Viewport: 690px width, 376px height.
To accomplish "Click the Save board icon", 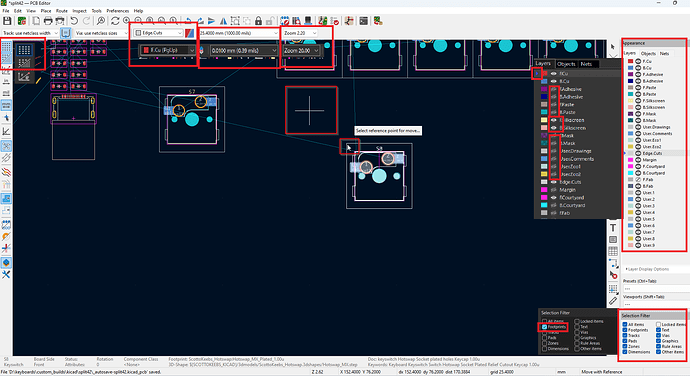I will [x=7, y=21].
